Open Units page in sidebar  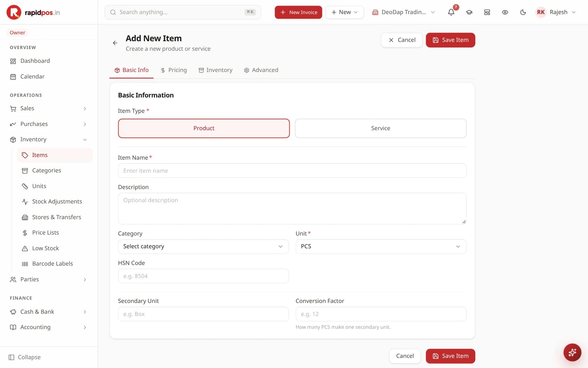[55, 186]
